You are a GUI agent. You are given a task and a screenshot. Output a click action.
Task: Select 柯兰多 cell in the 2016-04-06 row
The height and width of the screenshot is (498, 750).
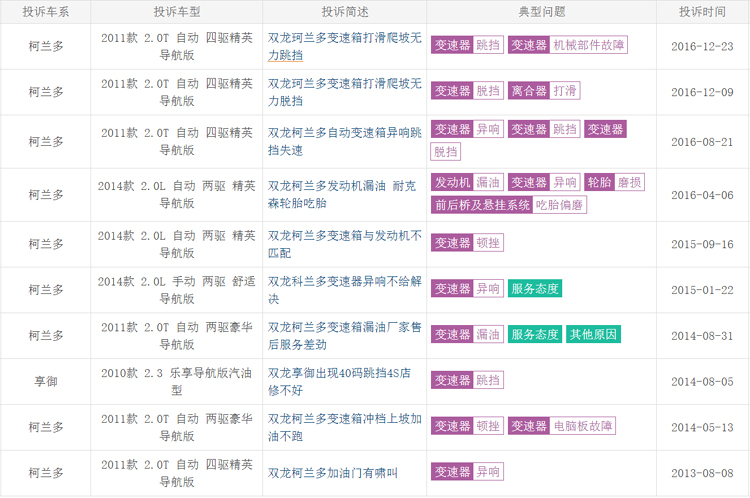pyautogui.click(x=46, y=195)
